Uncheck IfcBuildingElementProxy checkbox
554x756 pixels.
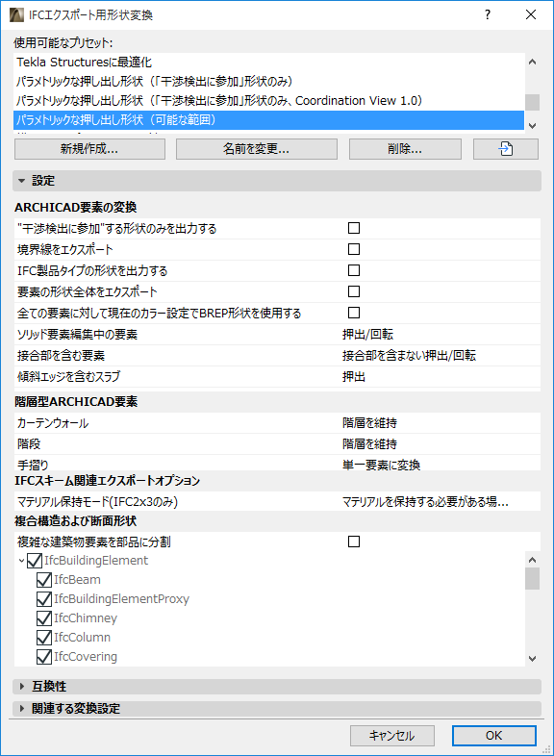click(44, 599)
